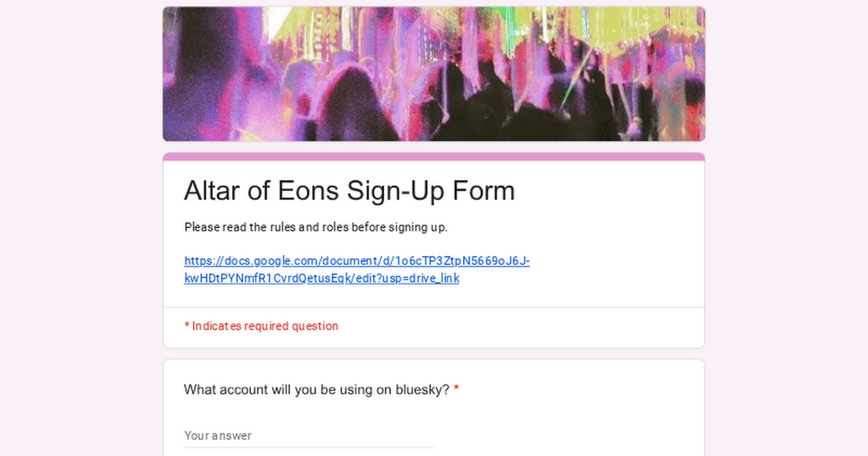Click the bluesky account question label

click(x=316, y=390)
